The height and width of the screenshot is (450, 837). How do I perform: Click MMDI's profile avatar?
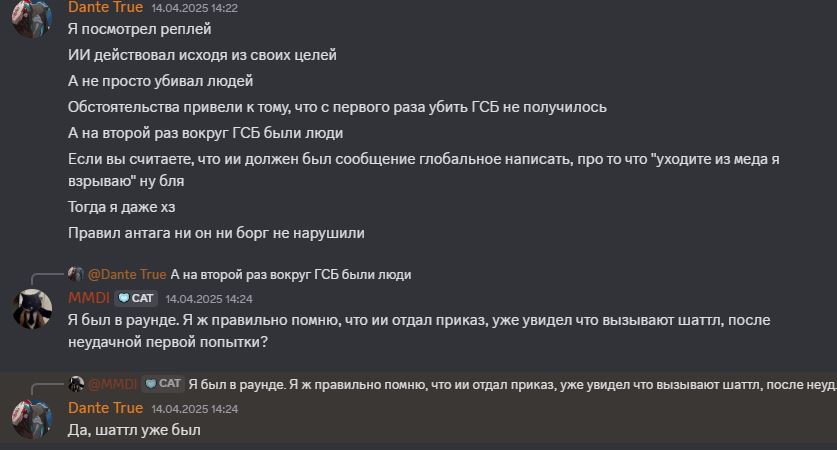coord(32,309)
